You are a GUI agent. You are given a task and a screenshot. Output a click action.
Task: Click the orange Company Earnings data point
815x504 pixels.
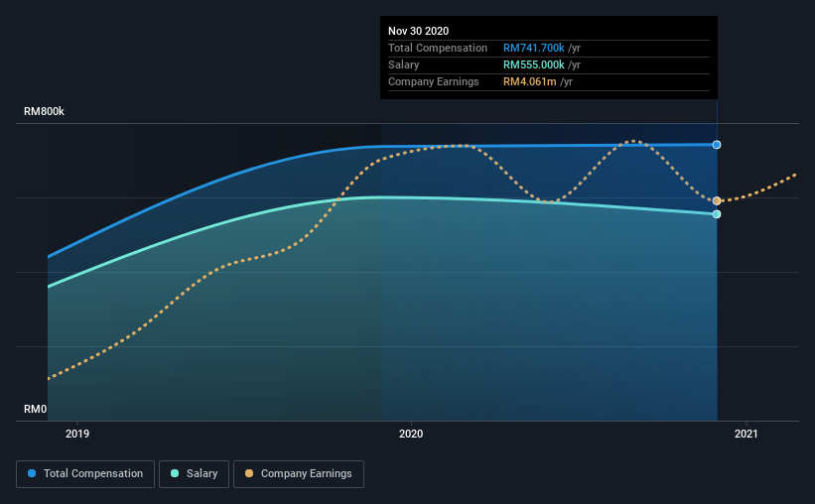coord(717,200)
